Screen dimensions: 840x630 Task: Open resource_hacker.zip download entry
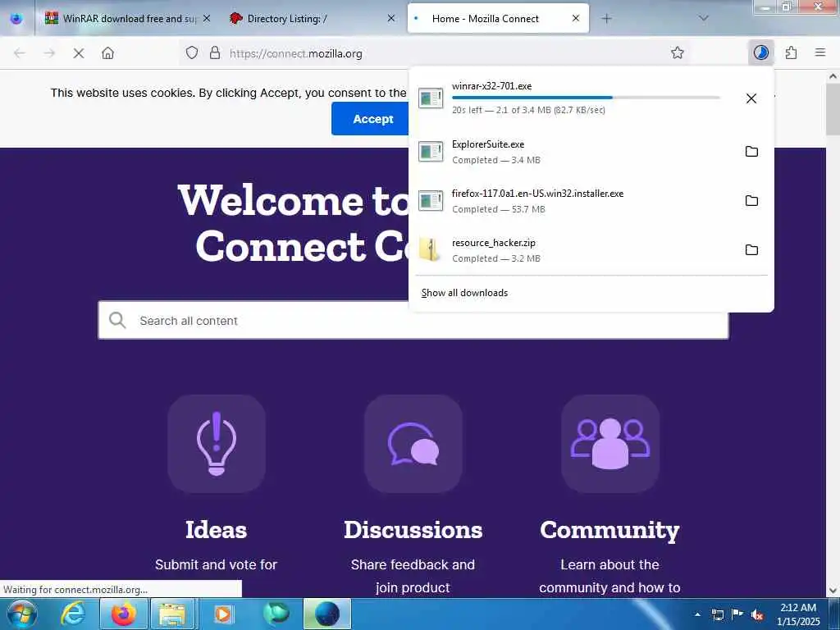click(573, 250)
